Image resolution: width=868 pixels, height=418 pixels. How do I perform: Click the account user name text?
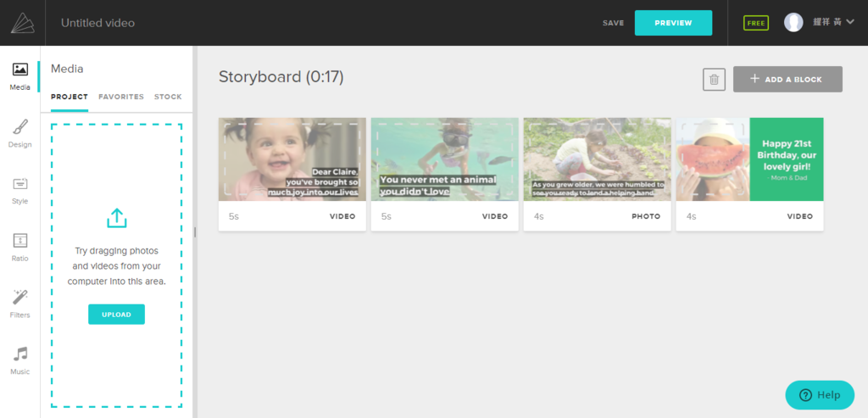(x=827, y=22)
